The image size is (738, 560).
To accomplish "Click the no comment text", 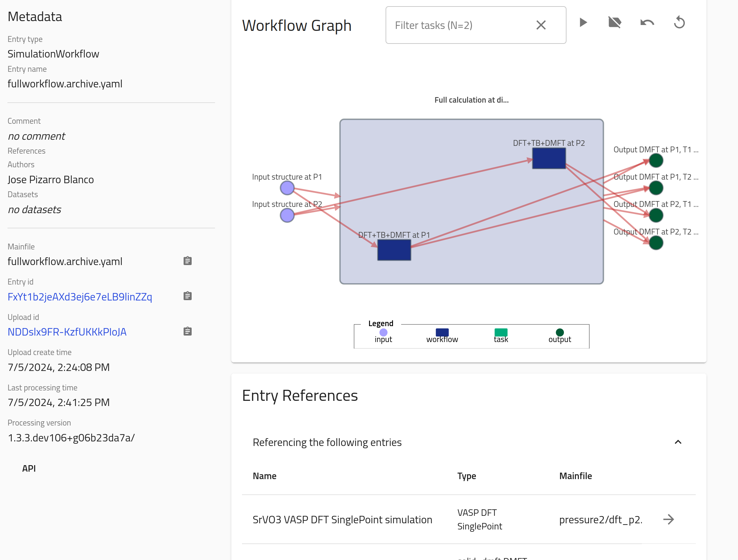I will pos(36,136).
